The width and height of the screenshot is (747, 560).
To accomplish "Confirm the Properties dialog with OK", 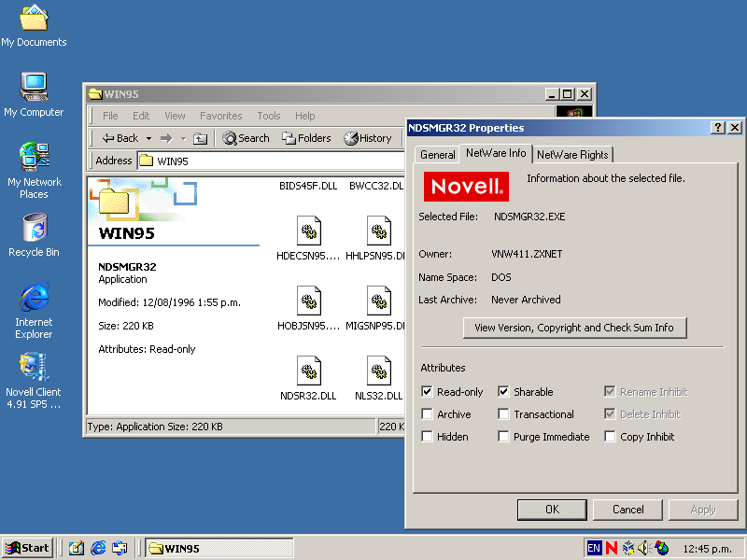I will [x=552, y=510].
